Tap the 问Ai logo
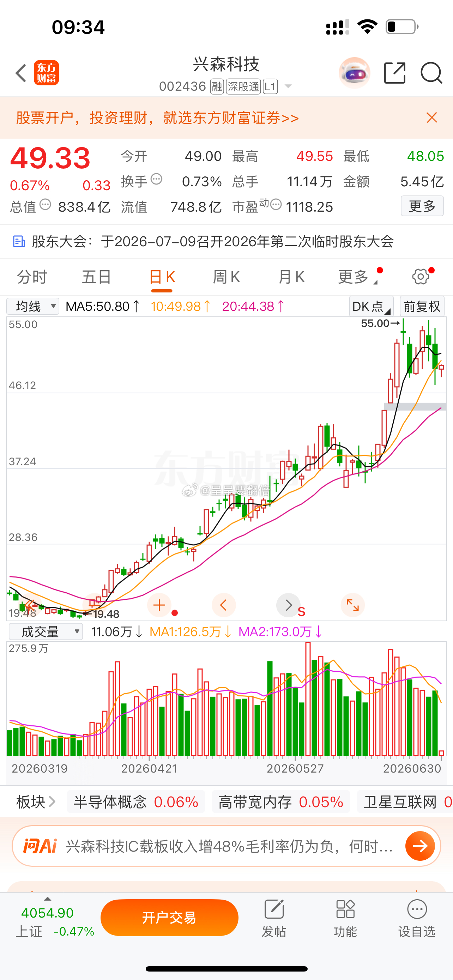 [x=40, y=846]
